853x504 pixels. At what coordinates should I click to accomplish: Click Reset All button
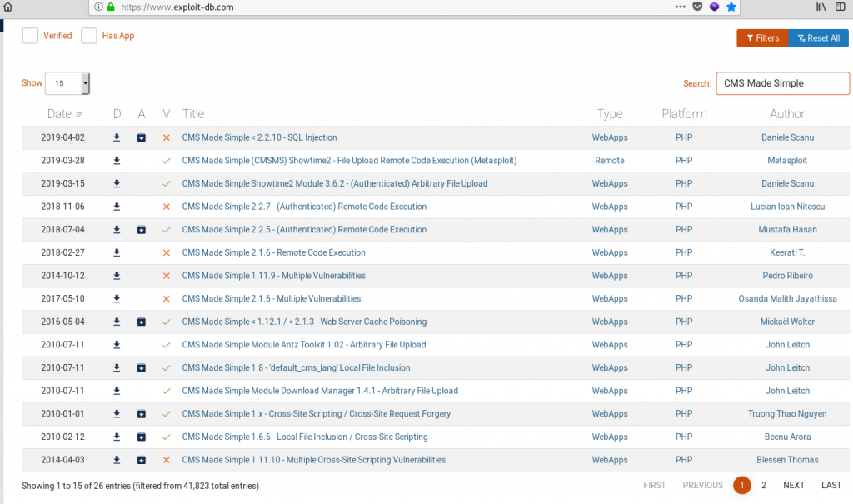click(x=818, y=38)
